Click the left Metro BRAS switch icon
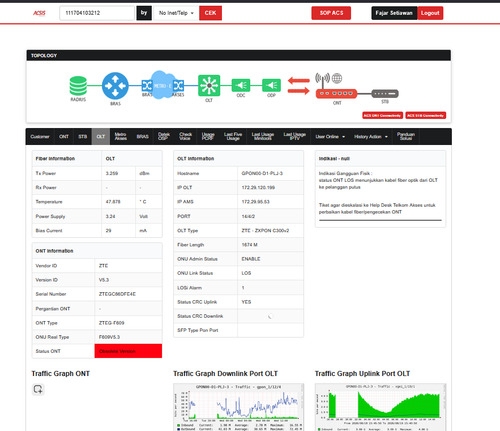Viewport: 500px width, 431px height. (x=147, y=86)
